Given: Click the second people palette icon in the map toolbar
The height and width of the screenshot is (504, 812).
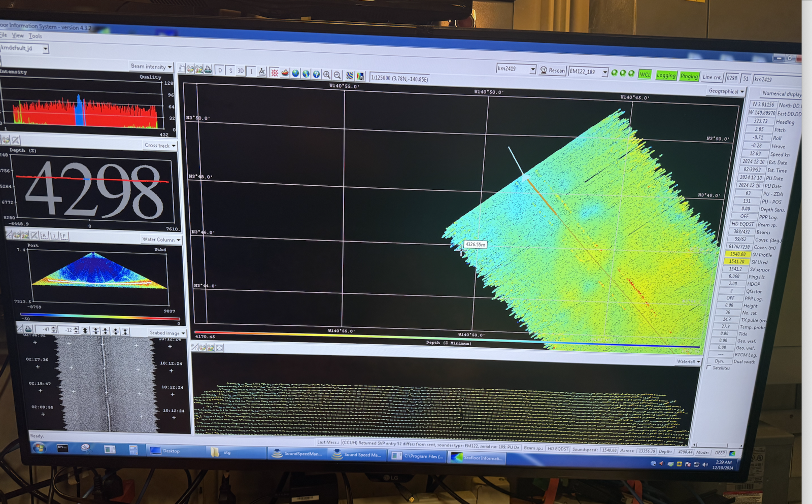Looking at the screenshot, I should pos(199,69).
